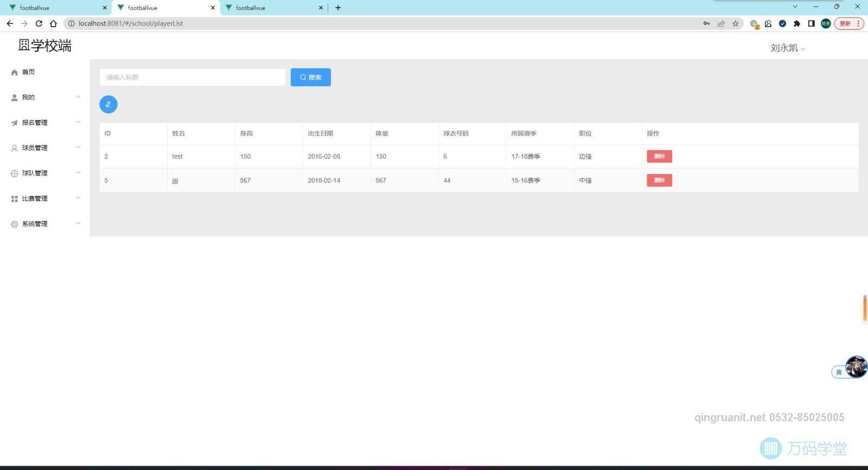Click the blue round edit pencil icon
Viewport: 868px width, 470px height.
coord(108,105)
